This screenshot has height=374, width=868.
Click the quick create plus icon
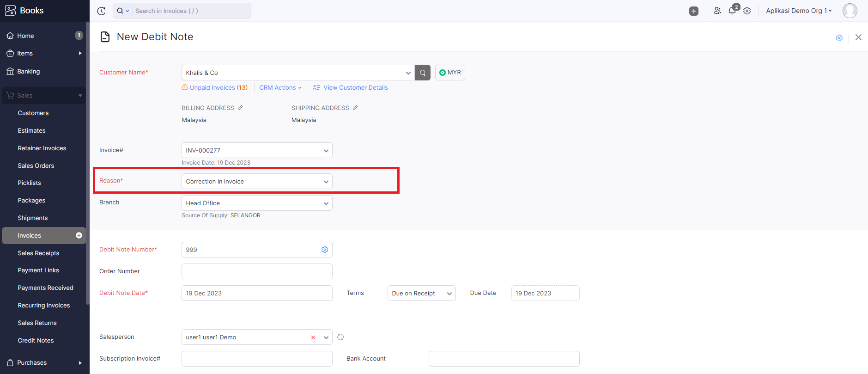pos(693,11)
